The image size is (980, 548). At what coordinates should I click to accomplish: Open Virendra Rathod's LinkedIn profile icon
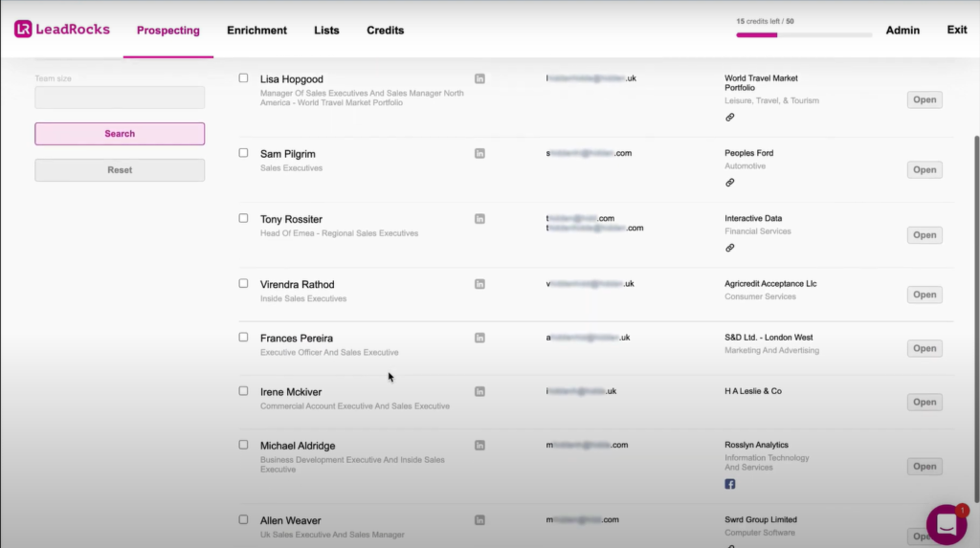(479, 284)
